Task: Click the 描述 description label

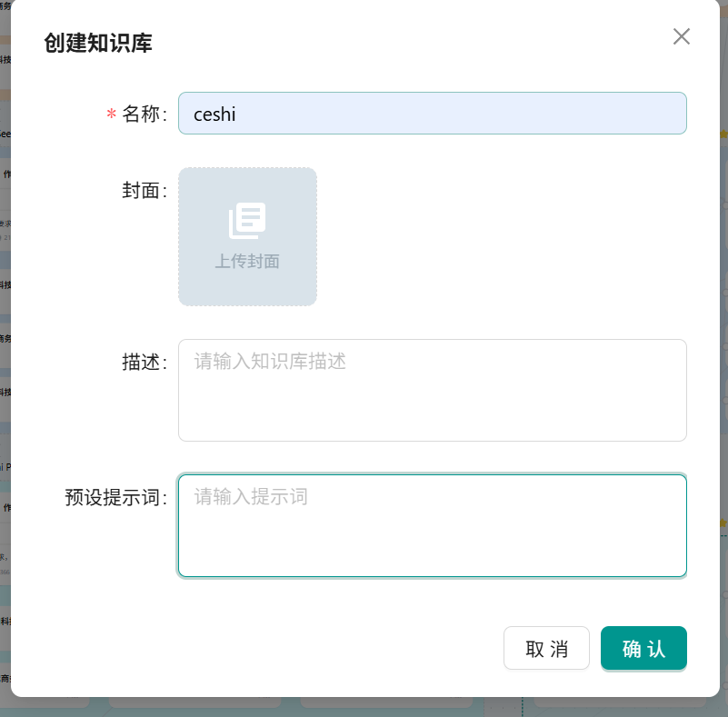Action: click(x=144, y=362)
